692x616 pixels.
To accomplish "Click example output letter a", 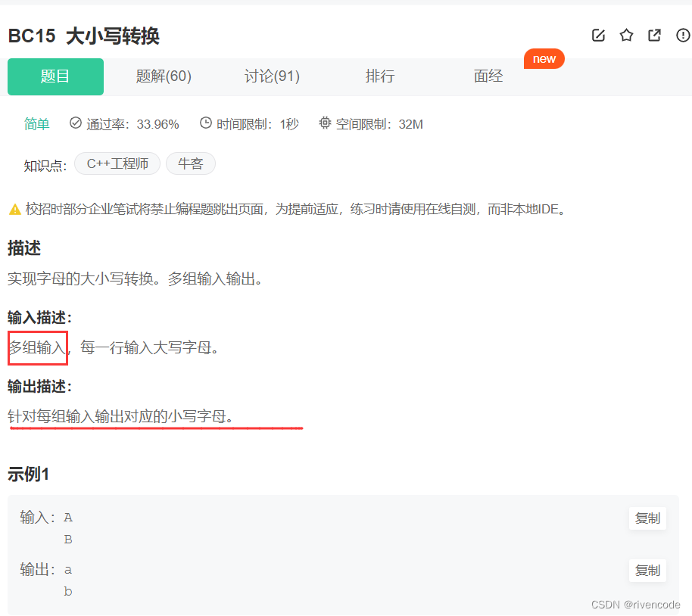I will click(68, 570).
